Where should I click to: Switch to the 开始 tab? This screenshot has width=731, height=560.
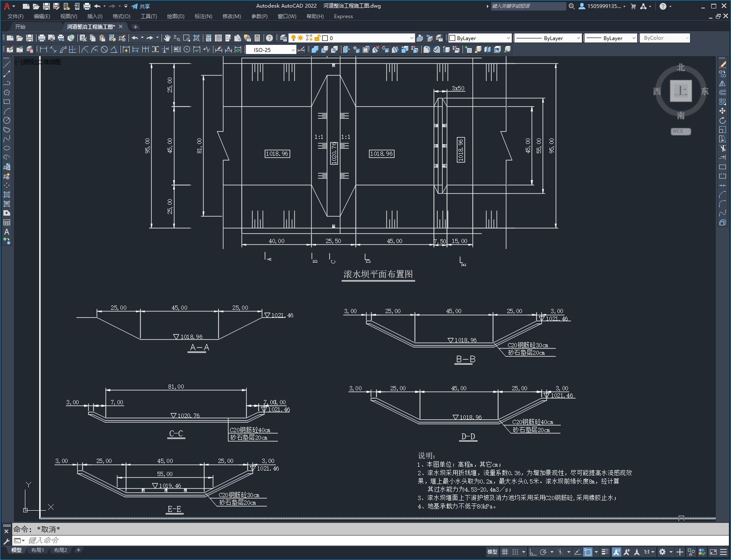(x=20, y=27)
